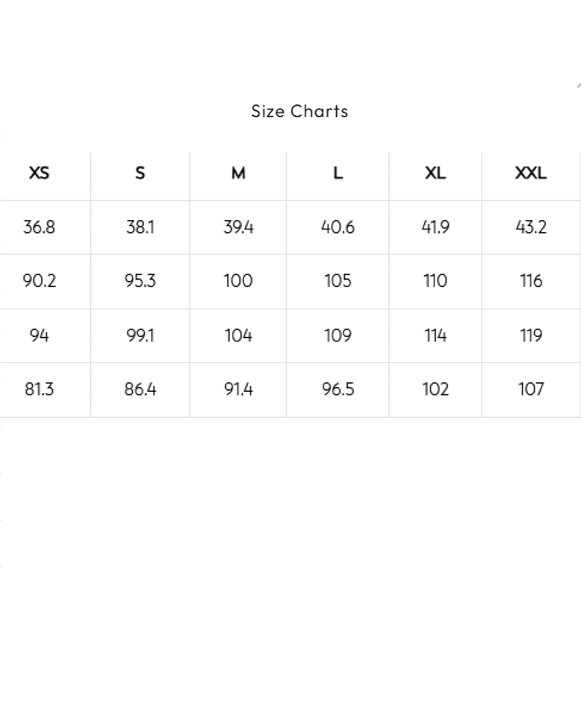Click the partially visible close icon at top right

(578, 86)
